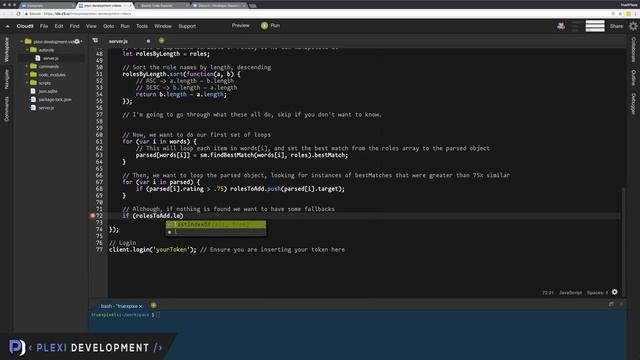The height and width of the screenshot is (360, 640).
Task: Select server.js inside autorole folder
Action: (x=51, y=58)
